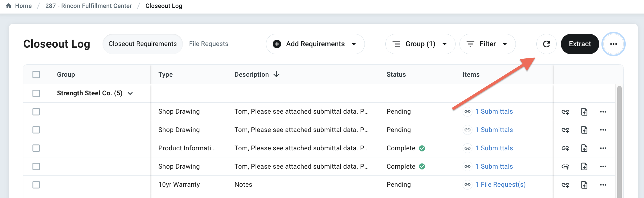Check the select-all checkbox in header row
This screenshot has height=198, width=644.
tap(36, 74)
